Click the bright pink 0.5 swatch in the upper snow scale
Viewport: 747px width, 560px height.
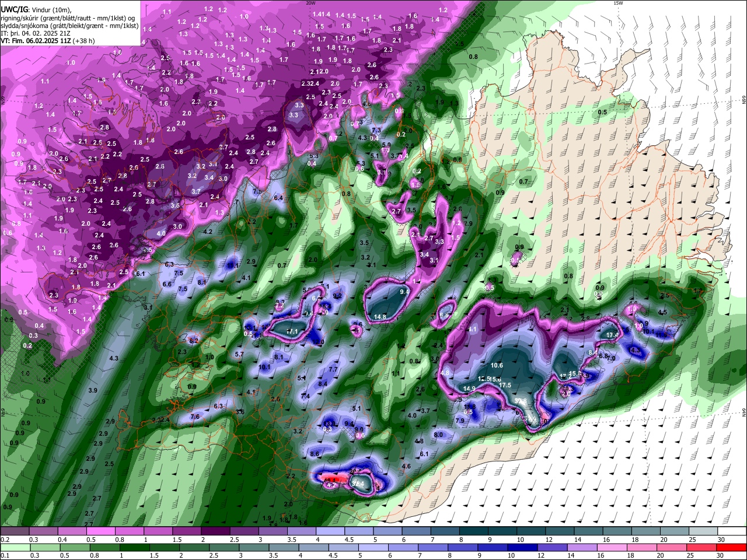click(x=100, y=531)
